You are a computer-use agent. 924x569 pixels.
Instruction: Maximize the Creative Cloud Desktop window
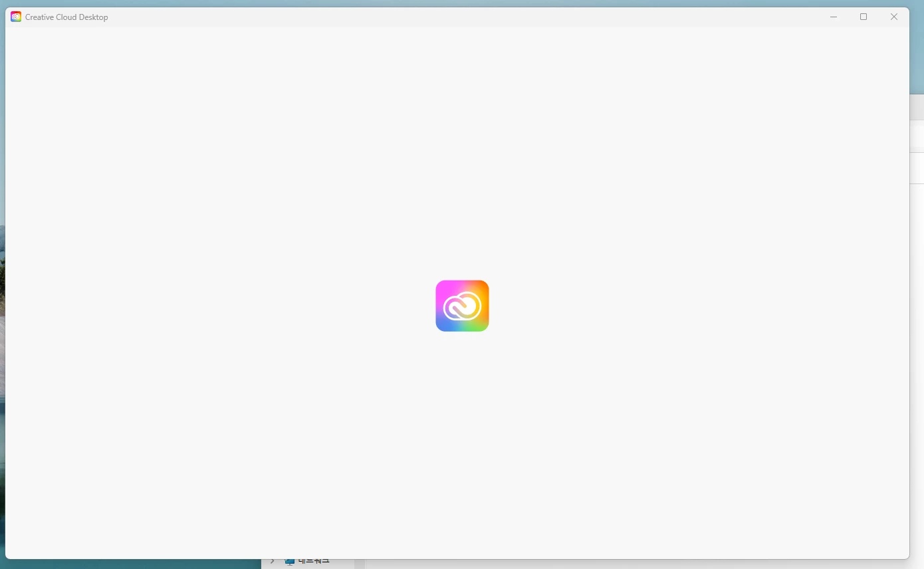click(x=864, y=17)
